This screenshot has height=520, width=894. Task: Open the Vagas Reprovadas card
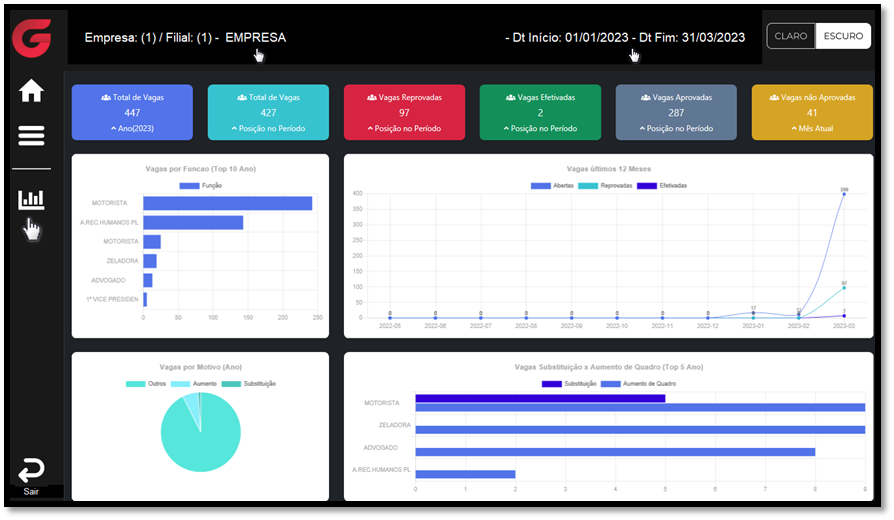404,112
